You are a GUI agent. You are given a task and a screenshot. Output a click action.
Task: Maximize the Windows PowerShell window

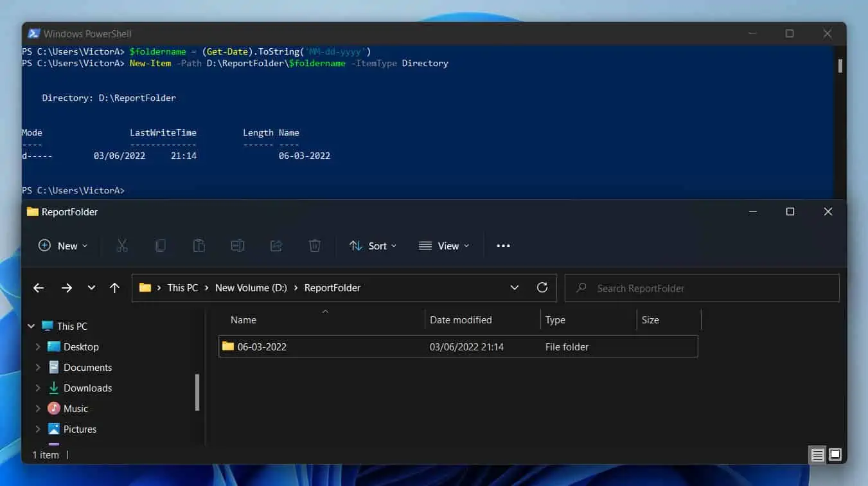(x=790, y=33)
